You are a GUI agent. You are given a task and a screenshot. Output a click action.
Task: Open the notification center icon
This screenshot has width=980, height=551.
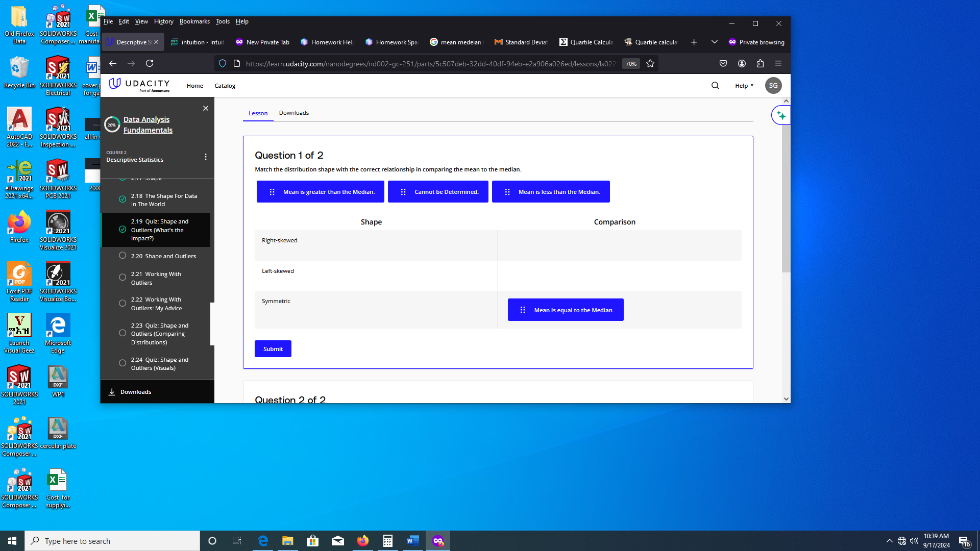(x=964, y=541)
